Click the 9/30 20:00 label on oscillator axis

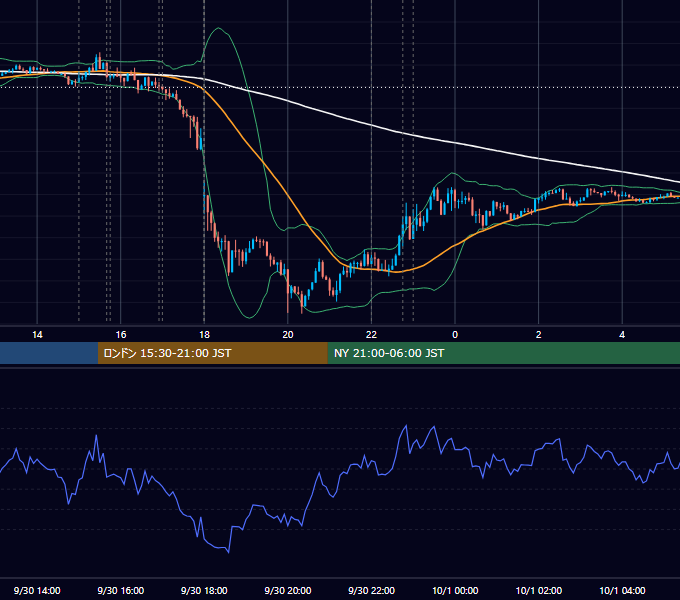pos(288,590)
